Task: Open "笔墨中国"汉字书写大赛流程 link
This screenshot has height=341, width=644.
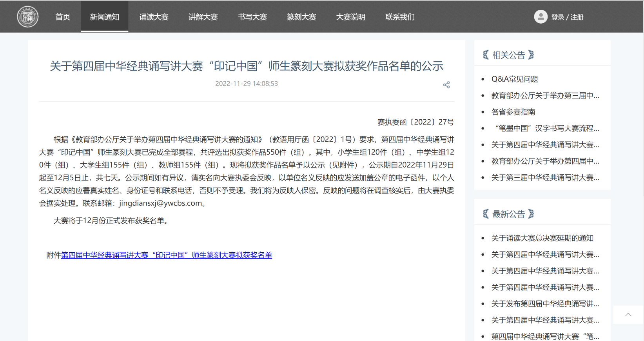Action: point(545,128)
